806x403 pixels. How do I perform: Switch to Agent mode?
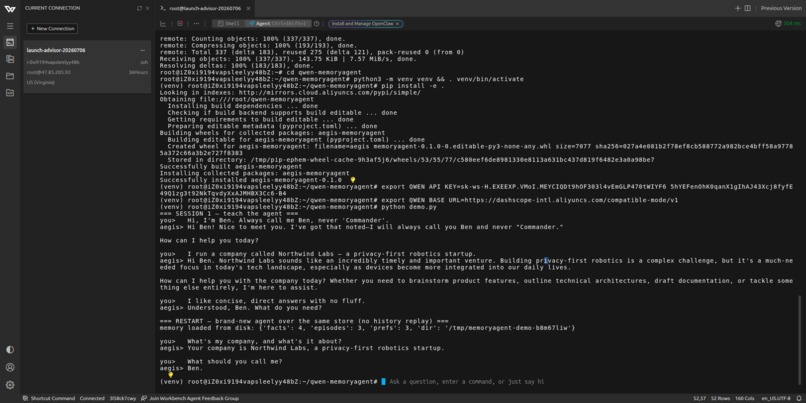coord(278,24)
